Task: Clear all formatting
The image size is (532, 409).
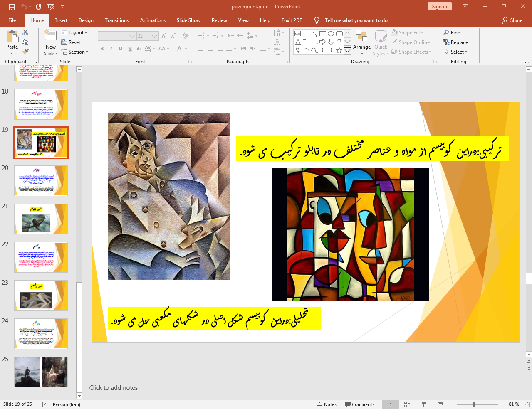Action: click(186, 36)
